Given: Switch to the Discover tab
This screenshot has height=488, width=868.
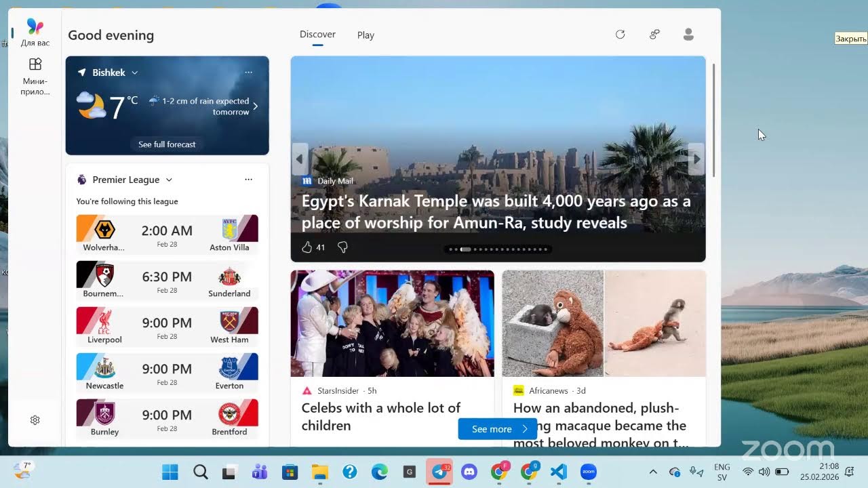Looking at the screenshot, I should tap(317, 35).
